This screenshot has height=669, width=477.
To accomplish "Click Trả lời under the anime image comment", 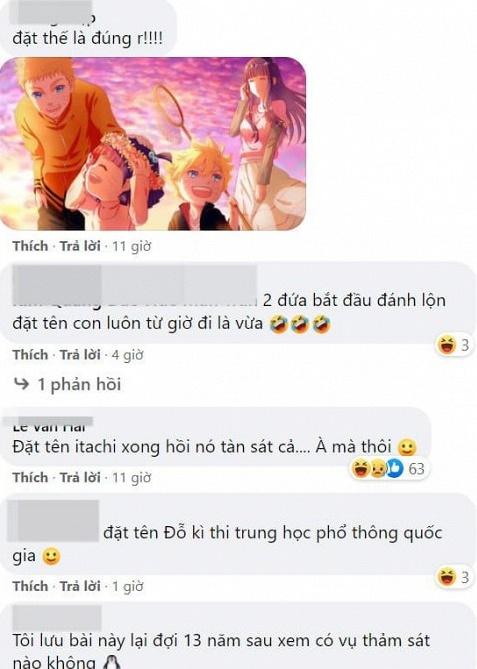I will (x=80, y=246).
